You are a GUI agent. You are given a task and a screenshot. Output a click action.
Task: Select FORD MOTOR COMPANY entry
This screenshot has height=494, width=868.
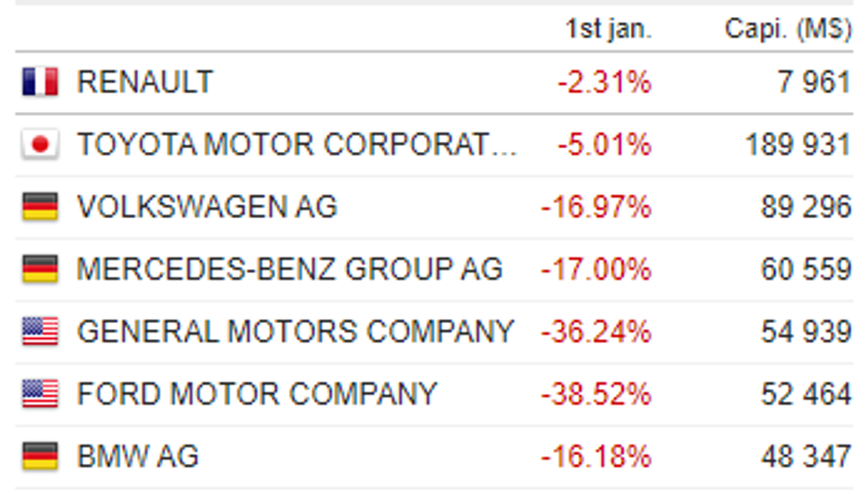(257, 394)
